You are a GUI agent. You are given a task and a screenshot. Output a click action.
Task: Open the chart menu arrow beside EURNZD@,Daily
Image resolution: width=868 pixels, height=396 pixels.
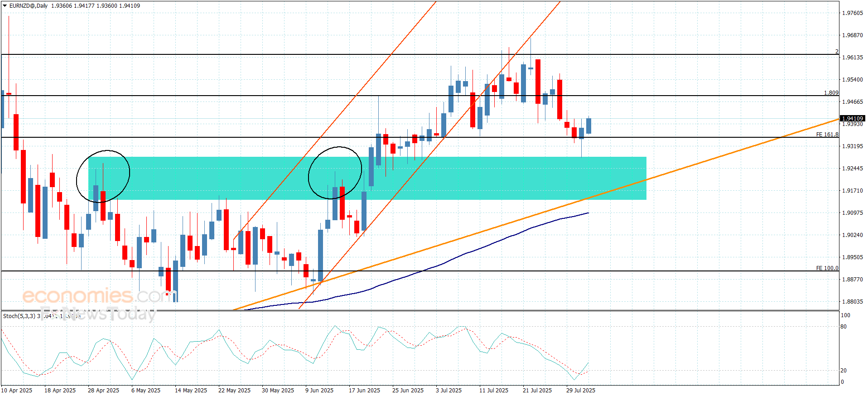(x=5, y=6)
